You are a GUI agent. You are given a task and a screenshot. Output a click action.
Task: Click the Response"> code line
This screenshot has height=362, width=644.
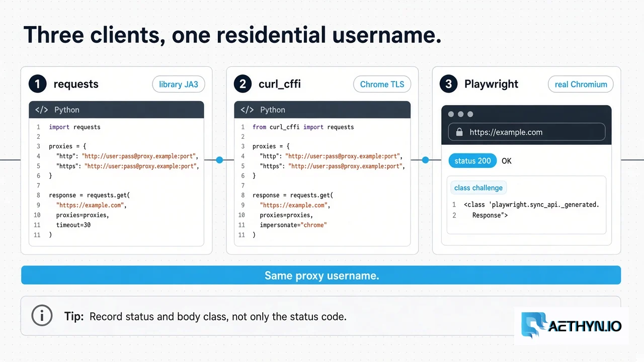[x=490, y=215]
